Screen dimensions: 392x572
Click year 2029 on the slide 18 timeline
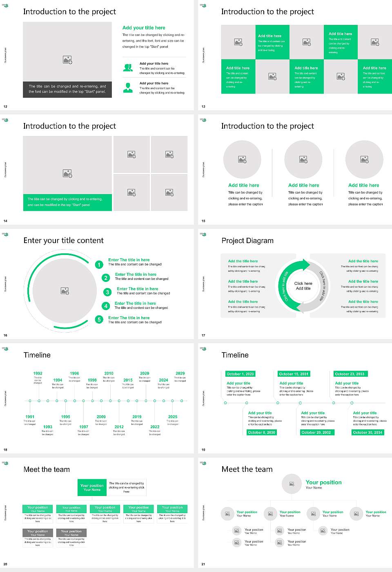[180, 373]
